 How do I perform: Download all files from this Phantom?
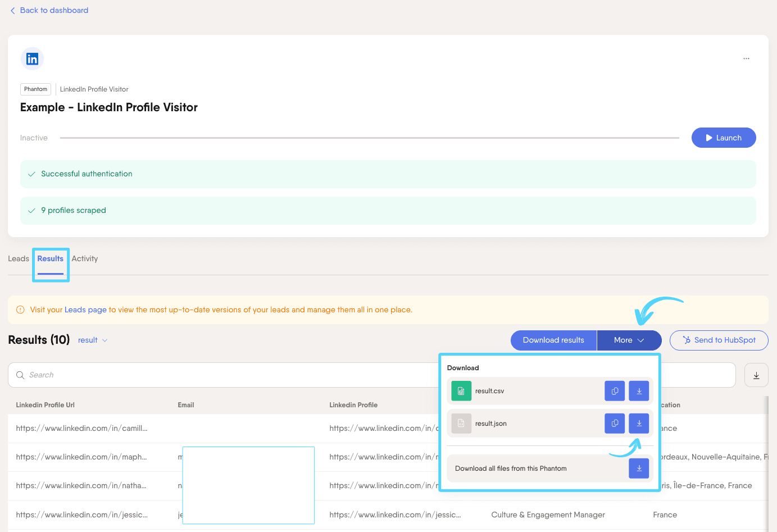(639, 469)
